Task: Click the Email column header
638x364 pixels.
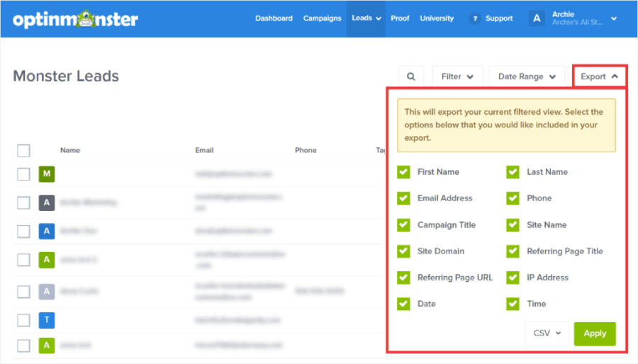Action: [204, 150]
